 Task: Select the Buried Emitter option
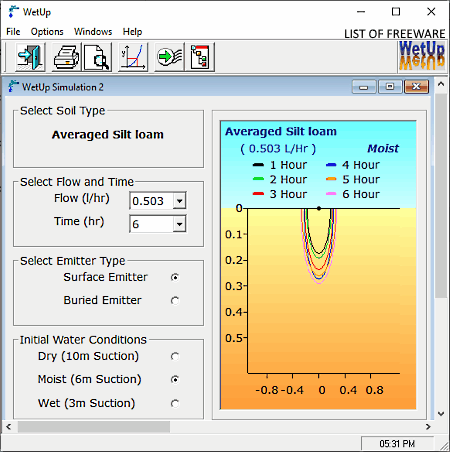point(175,300)
